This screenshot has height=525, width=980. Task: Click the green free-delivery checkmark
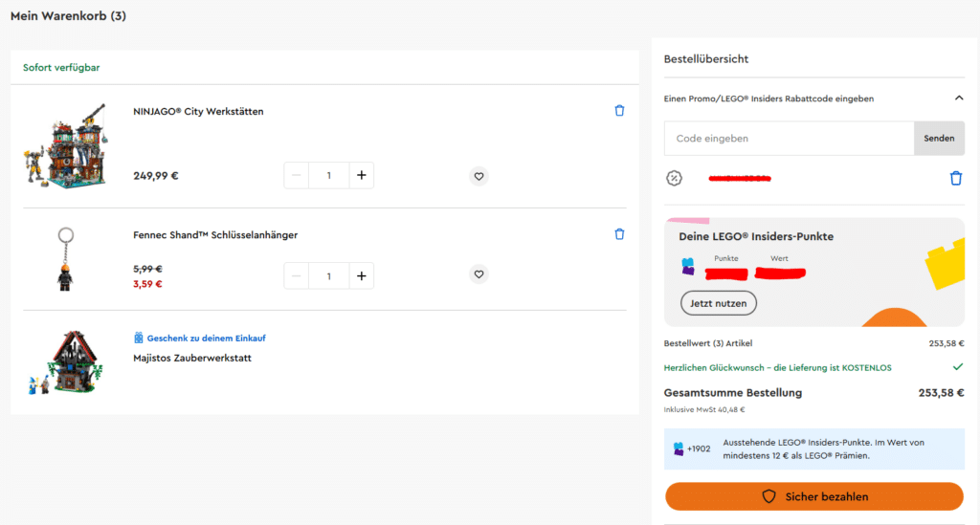tap(957, 367)
